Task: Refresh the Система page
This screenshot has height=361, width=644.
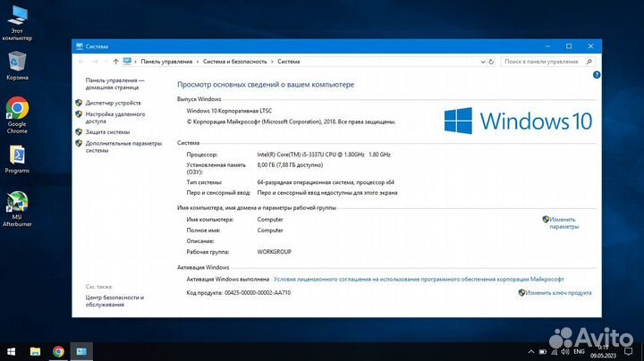Action: click(x=491, y=62)
